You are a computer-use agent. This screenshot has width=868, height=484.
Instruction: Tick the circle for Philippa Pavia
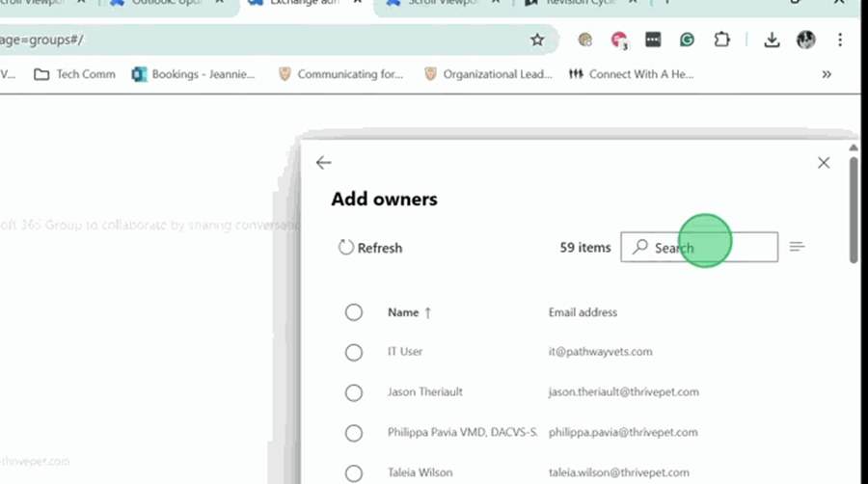coord(354,433)
